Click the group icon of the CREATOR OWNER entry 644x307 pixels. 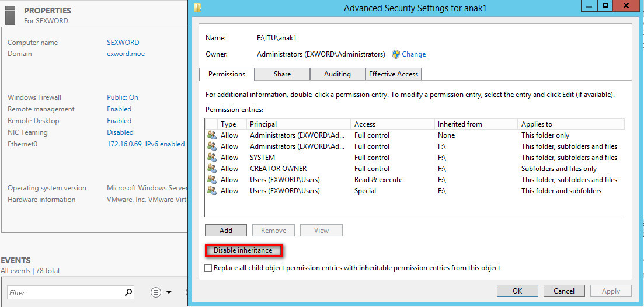click(x=211, y=169)
